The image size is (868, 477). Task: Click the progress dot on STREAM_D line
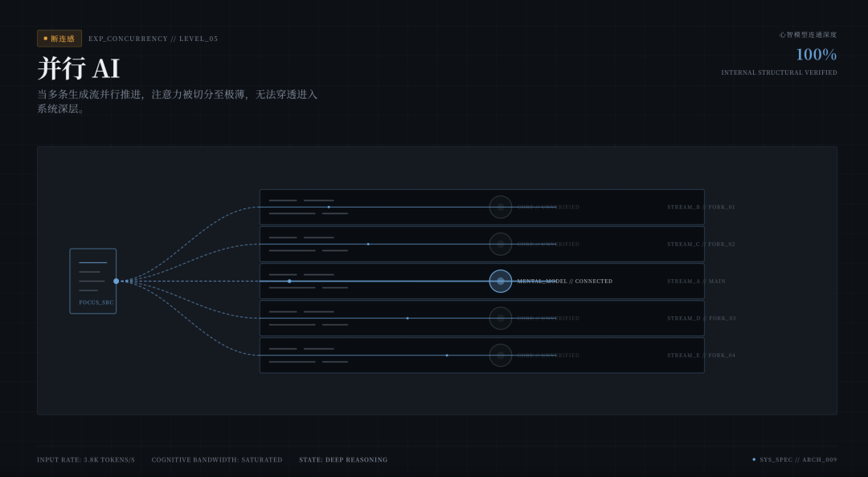pyautogui.click(x=408, y=319)
